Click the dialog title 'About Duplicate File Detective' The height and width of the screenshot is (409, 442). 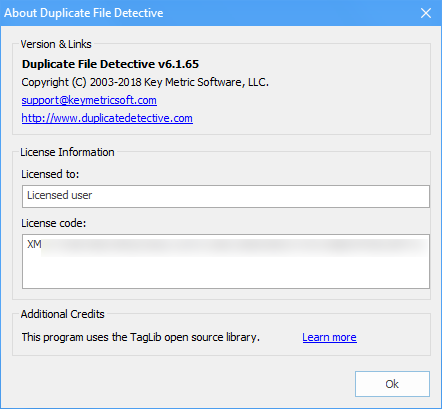coord(84,13)
